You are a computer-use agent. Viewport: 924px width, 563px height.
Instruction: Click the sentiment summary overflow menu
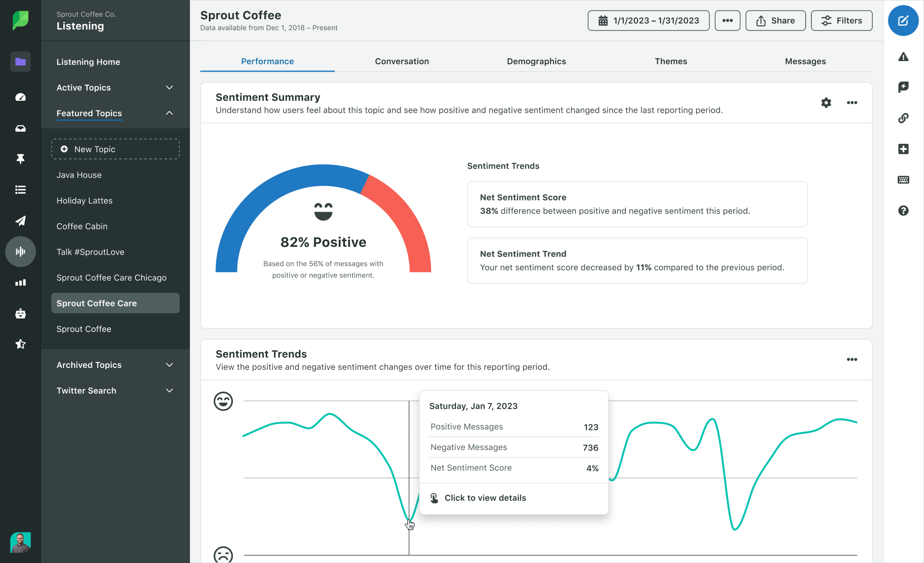(x=852, y=102)
